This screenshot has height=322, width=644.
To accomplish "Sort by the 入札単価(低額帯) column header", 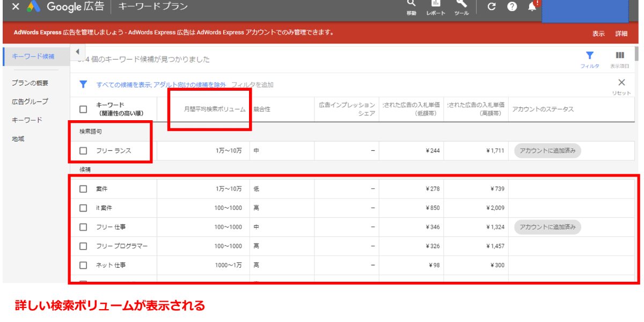I will [x=412, y=109].
